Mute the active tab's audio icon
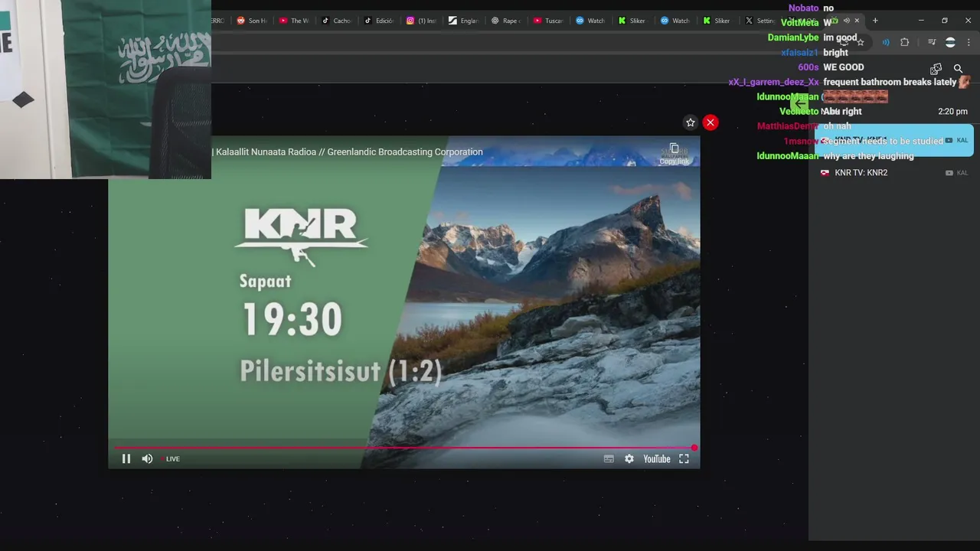Viewport: 980px width, 551px height. click(x=846, y=21)
